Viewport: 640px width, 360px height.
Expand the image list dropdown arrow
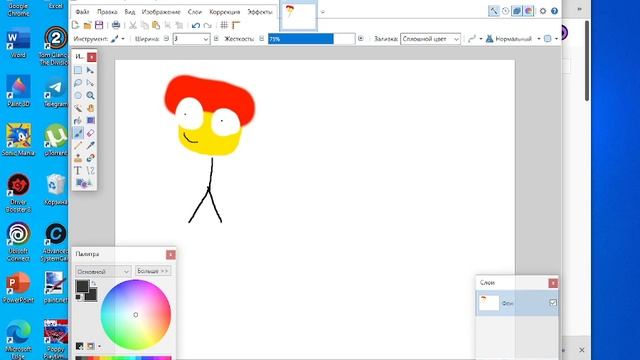(x=322, y=12)
